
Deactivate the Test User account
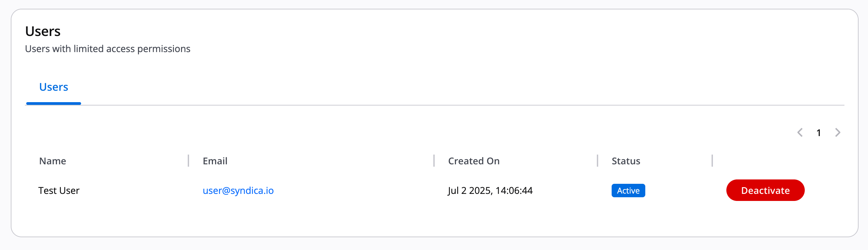tap(765, 191)
